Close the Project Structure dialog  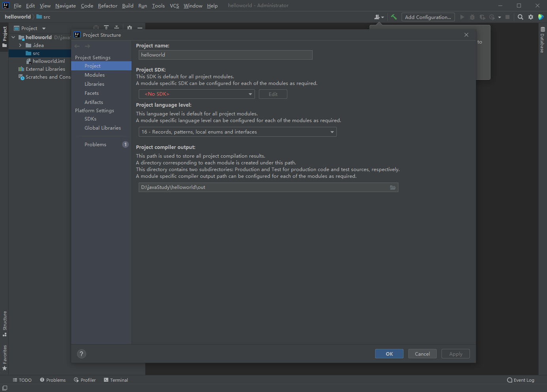466,35
